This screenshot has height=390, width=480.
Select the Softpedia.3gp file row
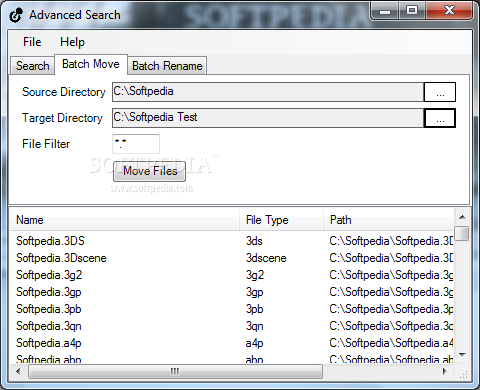coord(232,292)
